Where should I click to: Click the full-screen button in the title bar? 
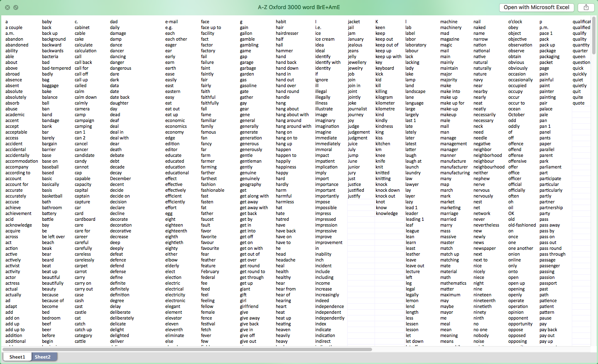(16, 7)
